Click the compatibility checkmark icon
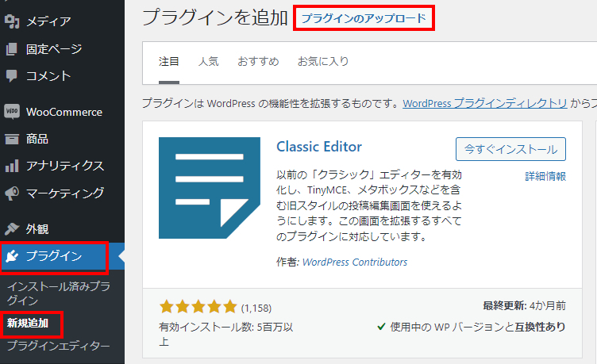Screen dimensions: 597x364 tap(381, 327)
